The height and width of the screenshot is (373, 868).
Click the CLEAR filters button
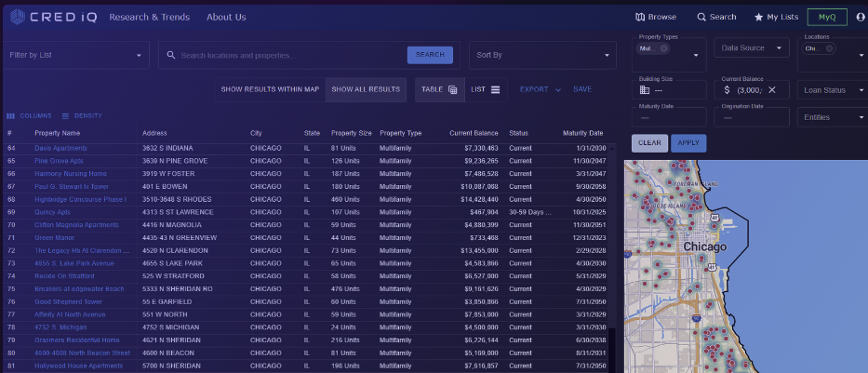[649, 142]
